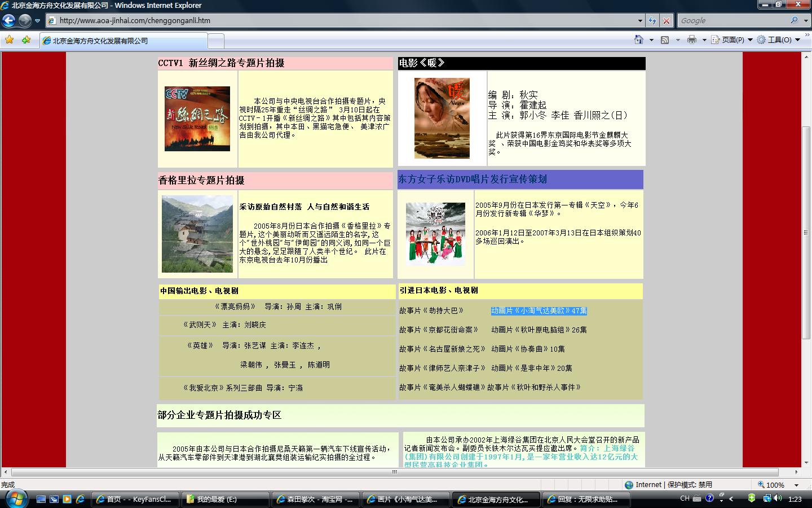812x508 pixels.
Task: Click the Google search input box
Action: tap(733, 20)
